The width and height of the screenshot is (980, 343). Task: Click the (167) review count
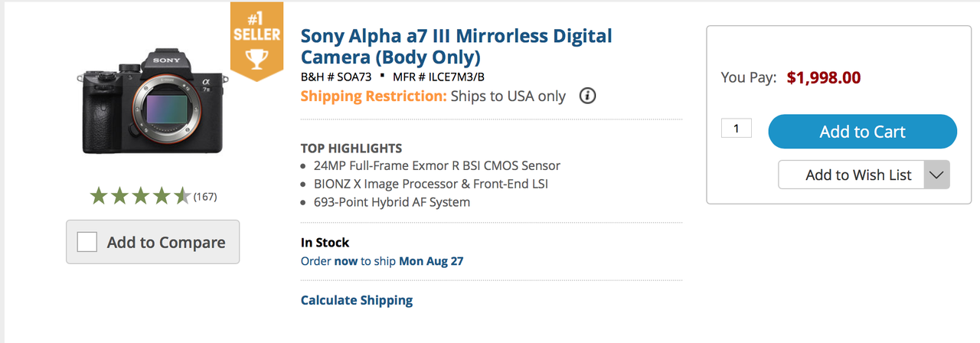pyautogui.click(x=205, y=197)
